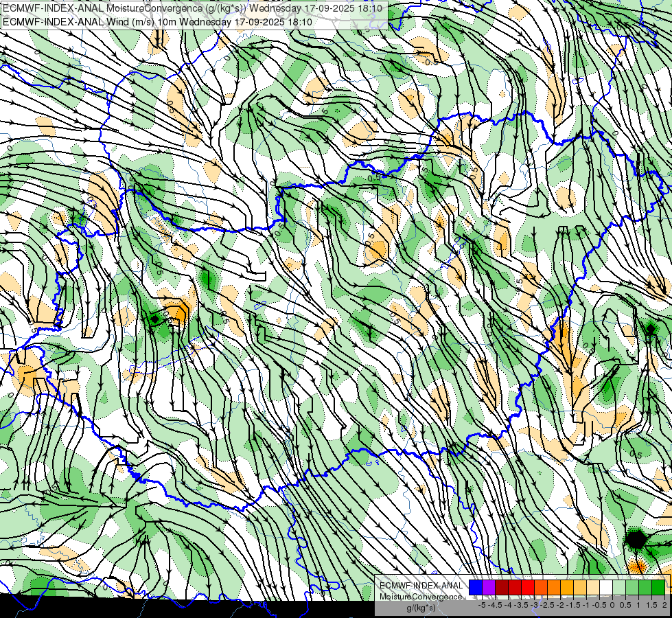Click the -2.5 tick label on legend
The width and height of the screenshot is (672, 618).
[x=547, y=605]
